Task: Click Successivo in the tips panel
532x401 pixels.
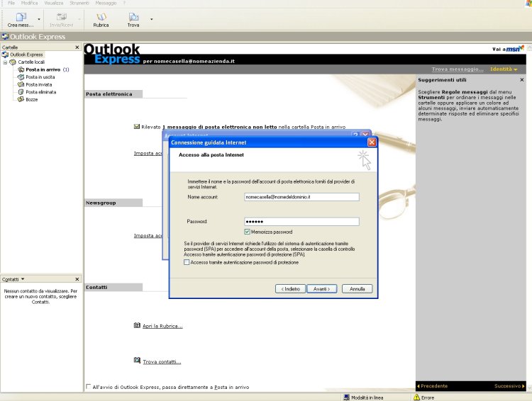Action: pos(509,386)
